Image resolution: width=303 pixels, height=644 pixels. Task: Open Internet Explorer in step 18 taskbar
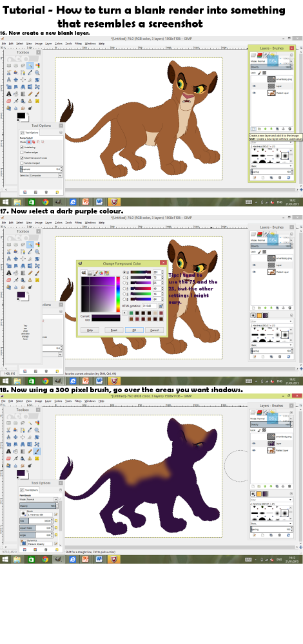73,559
